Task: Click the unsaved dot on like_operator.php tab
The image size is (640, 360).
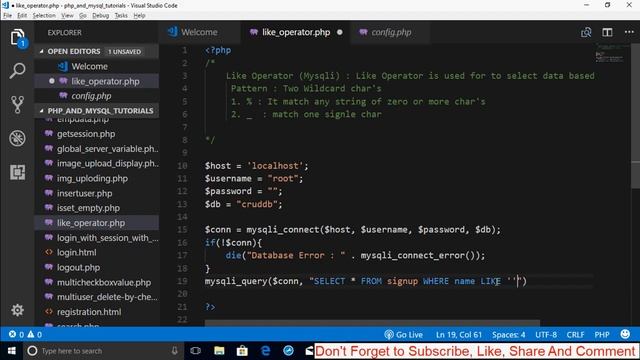Action: pyautogui.click(x=340, y=32)
